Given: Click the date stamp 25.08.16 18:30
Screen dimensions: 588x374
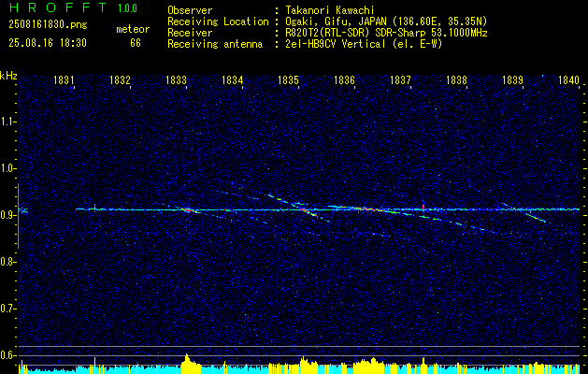Looking at the screenshot, I should pyautogui.click(x=48, y=43).
